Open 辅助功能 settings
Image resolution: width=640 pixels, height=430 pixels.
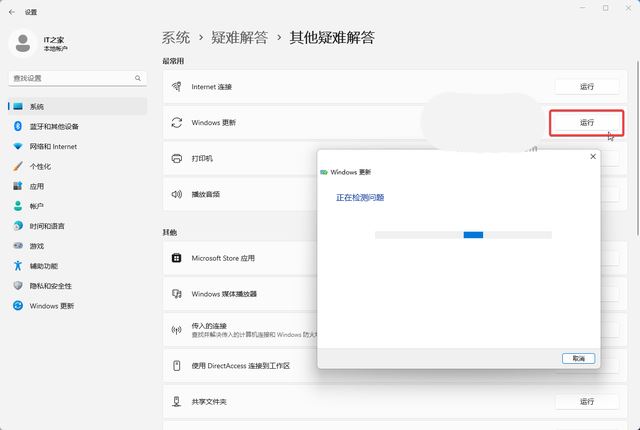click(x=44, y=266)
